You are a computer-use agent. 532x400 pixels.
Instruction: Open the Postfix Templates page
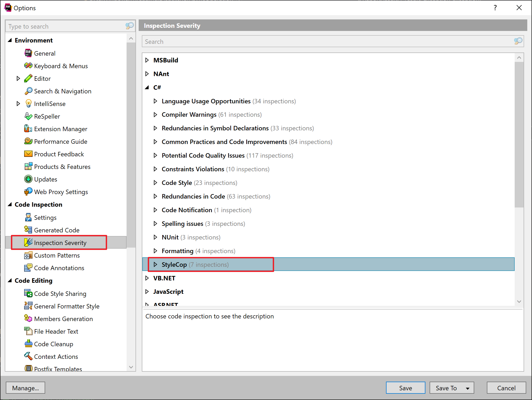[x=58, y=369]
